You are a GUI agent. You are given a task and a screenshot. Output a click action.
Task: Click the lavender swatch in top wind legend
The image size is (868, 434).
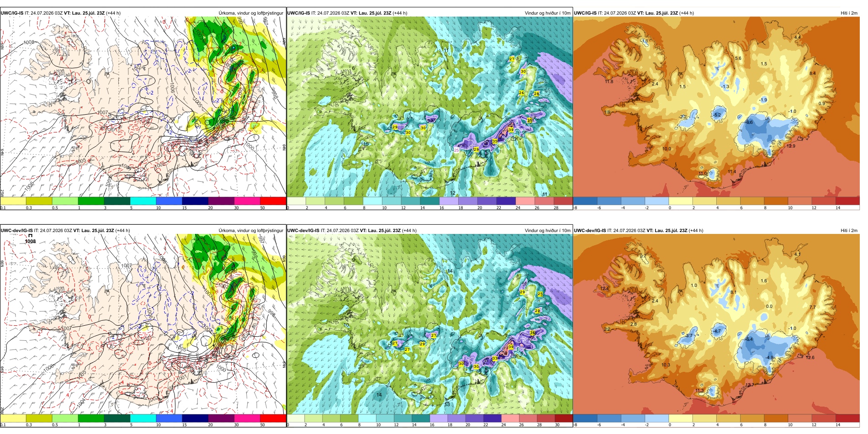(x=449, y=201)
